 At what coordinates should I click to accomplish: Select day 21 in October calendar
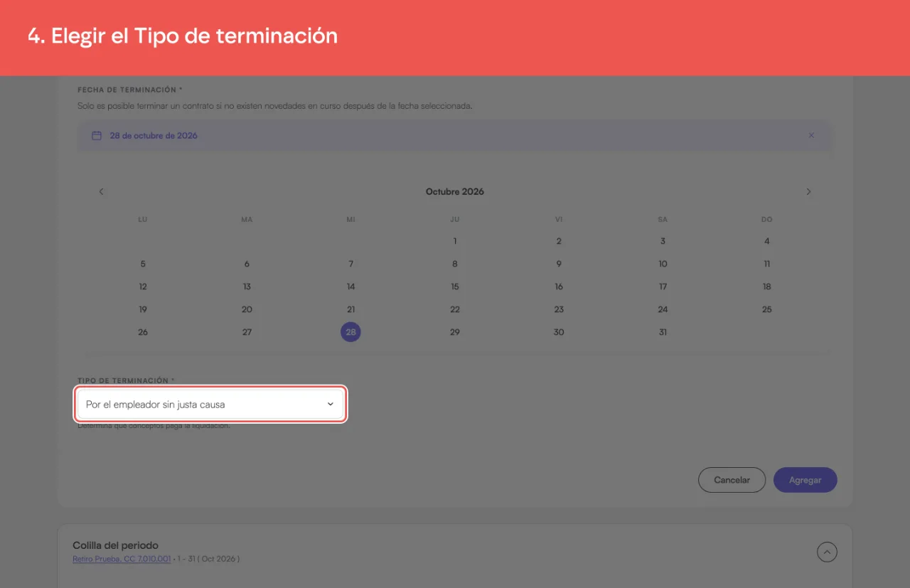[350, 309]
